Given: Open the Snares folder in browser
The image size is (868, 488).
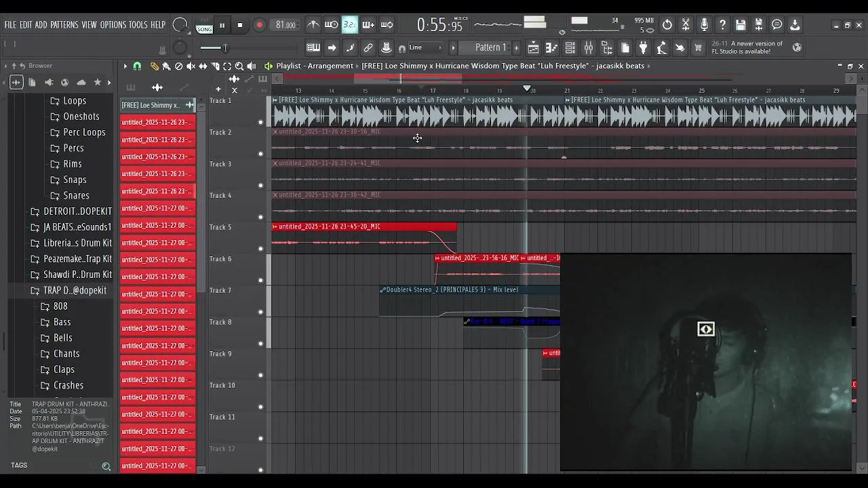Looking at the screenshot, I should (70, 195).
